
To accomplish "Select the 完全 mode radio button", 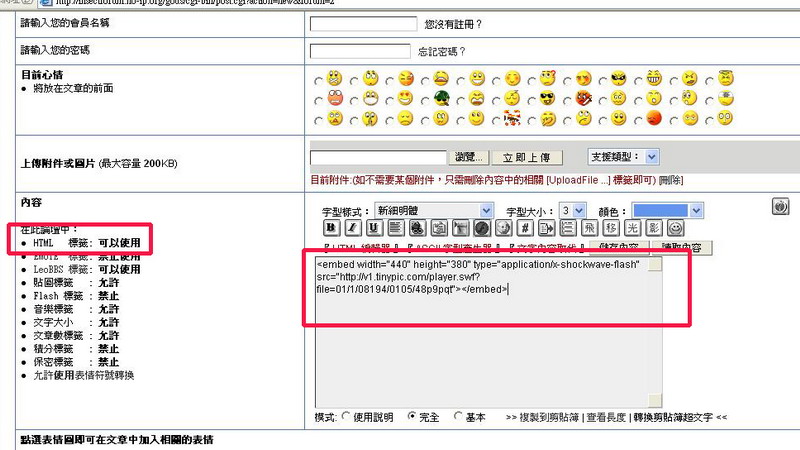I will (412, 416).
